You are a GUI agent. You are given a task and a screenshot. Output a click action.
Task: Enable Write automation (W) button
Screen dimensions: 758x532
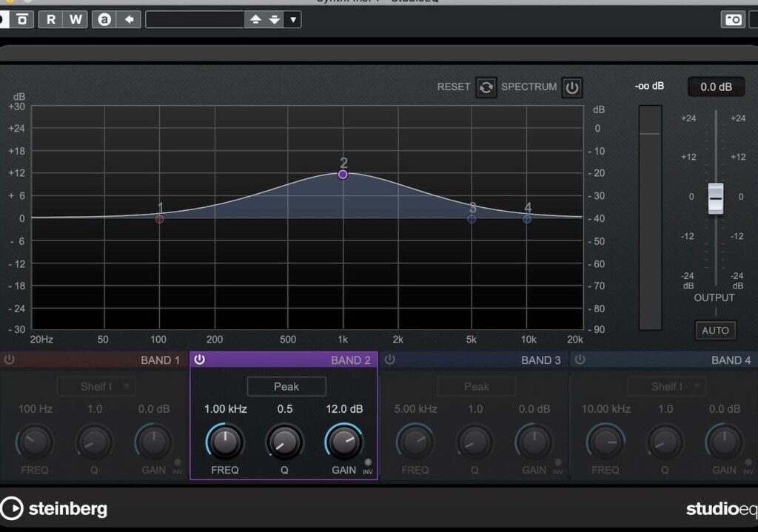pos(76,19)
